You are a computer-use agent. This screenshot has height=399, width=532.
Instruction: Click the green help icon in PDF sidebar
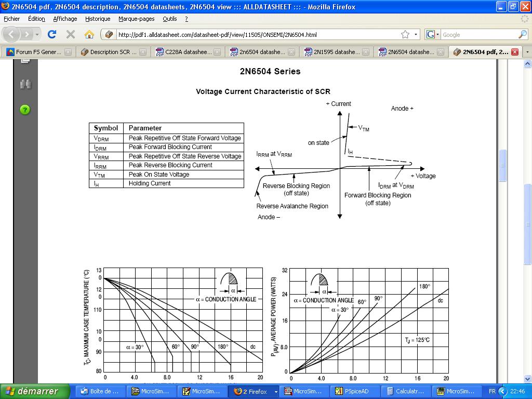pyautogui.click(x=25, y=110)
